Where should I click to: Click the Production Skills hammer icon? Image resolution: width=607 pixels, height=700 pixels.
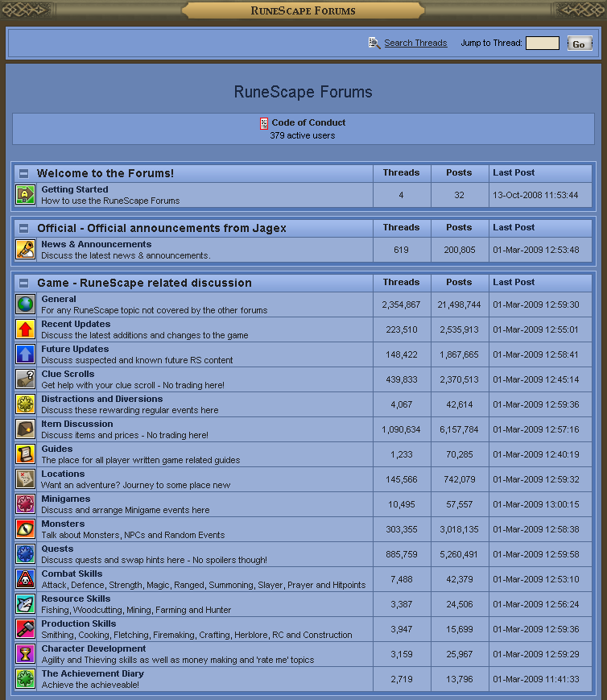26,629
